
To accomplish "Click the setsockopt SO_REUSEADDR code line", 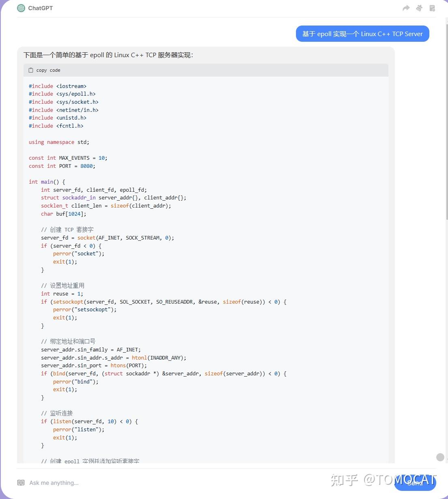I will coord(163,302).
